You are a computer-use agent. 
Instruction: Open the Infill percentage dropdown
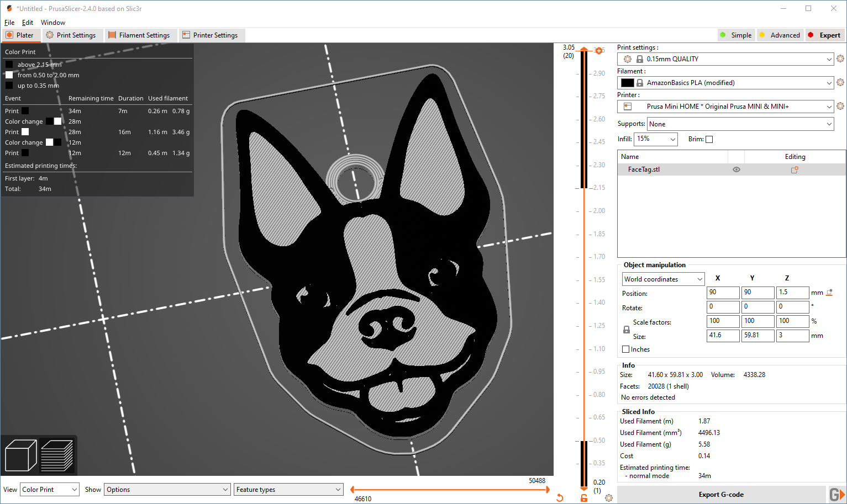656,139
